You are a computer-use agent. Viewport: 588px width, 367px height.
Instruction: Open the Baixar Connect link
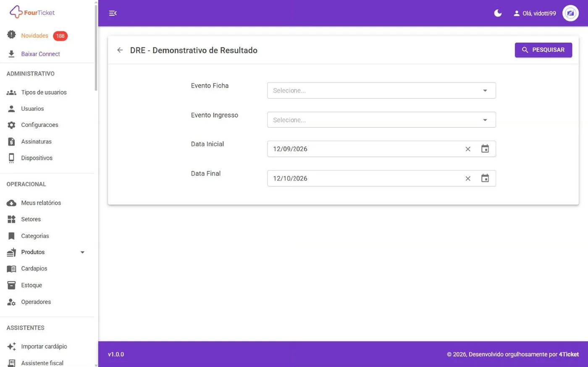(40, 54)
